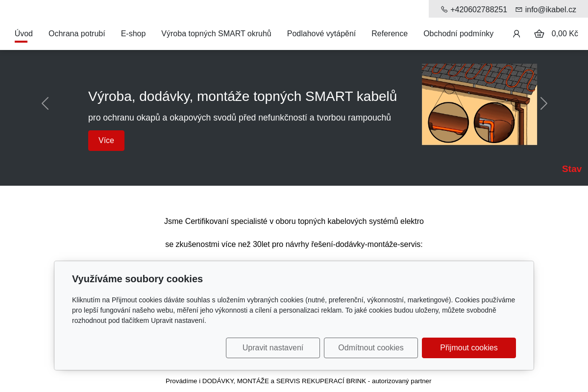Open the Reference page
Image resolution: width=588 pixels, height=392 pixels.
[x=390, y=33]
